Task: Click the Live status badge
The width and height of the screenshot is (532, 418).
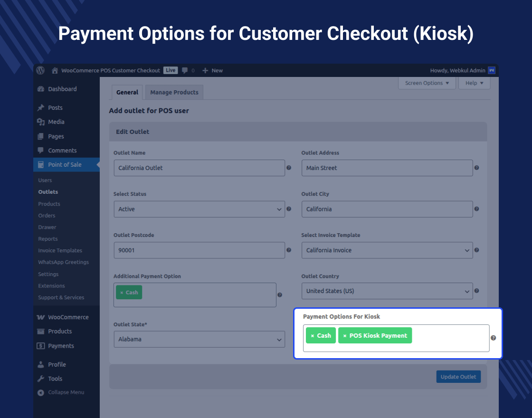Action: (171, 70)
